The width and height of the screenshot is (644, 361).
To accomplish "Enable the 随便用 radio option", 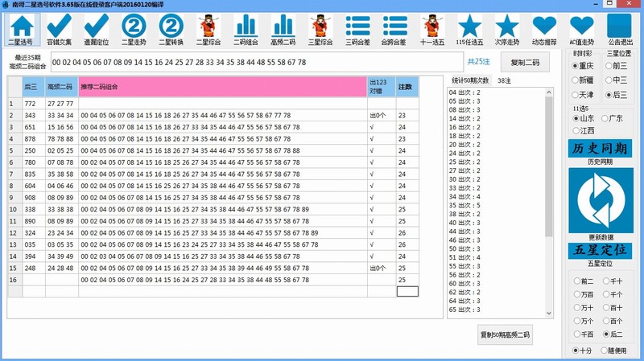I will (x=605, y=351).
